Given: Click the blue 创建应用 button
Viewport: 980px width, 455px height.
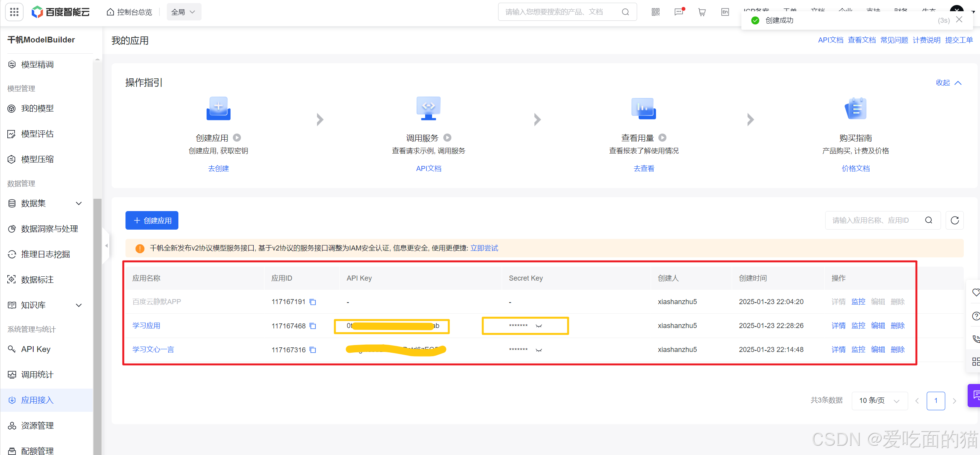Looking at the screenshot, I should [x=152, y=220].
